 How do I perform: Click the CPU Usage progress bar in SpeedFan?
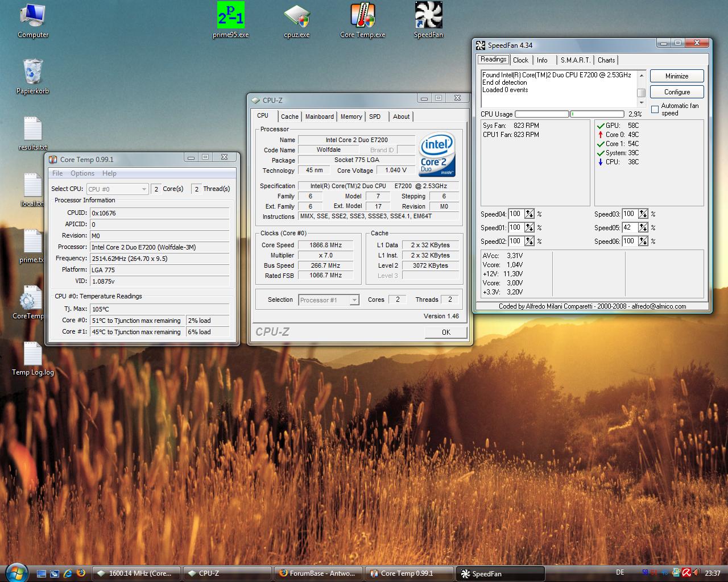point(569,114)
